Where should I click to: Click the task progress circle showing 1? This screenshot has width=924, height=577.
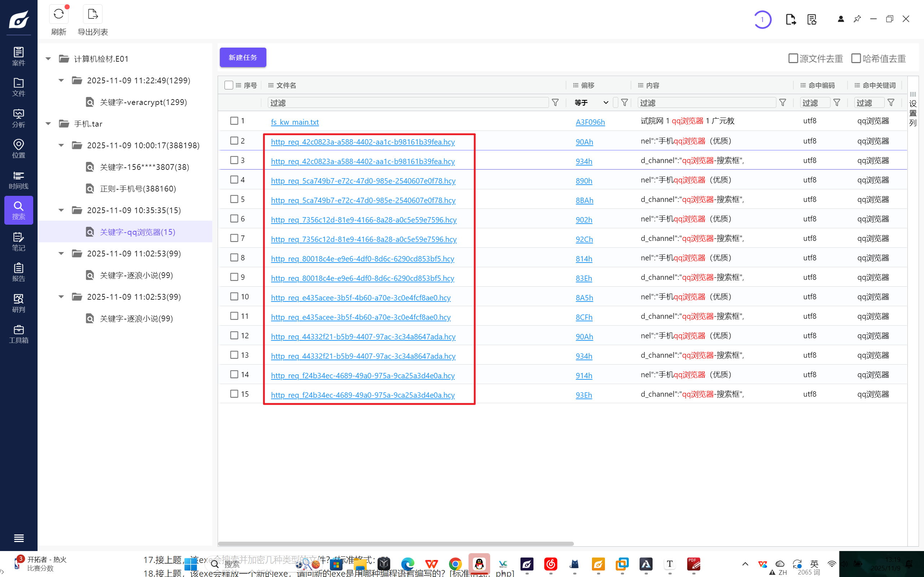click(762, 19)
